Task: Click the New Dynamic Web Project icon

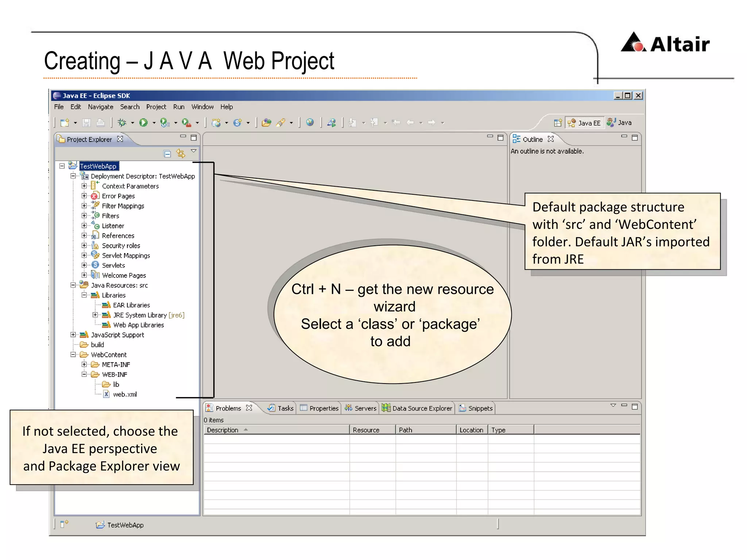Action: click(x=216, y=123)
